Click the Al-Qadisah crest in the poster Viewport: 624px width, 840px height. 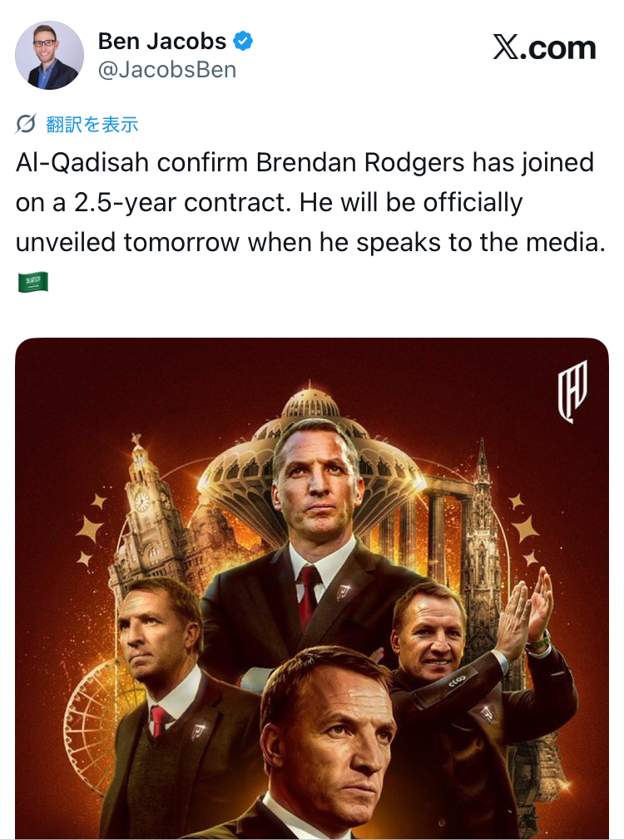coord(572,390)
